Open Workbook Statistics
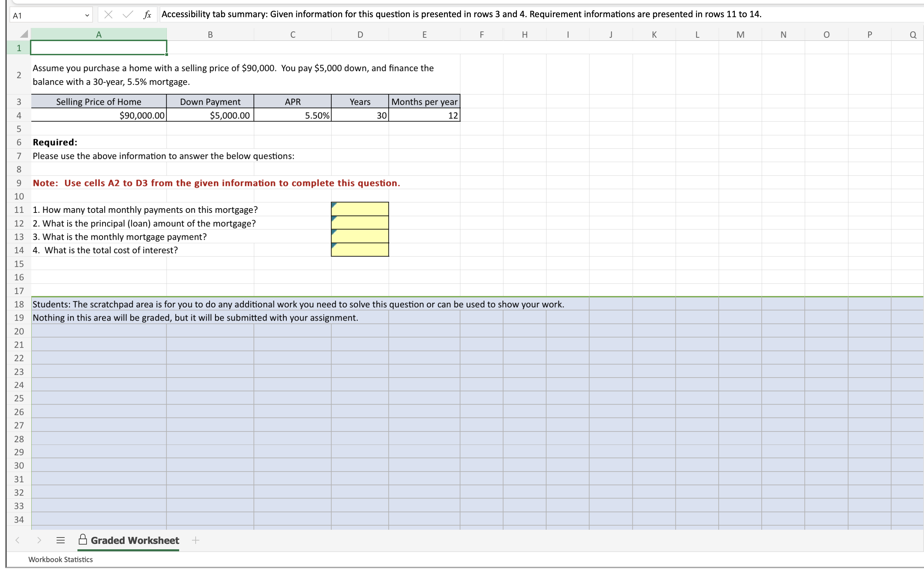 (x=60, y=559)
